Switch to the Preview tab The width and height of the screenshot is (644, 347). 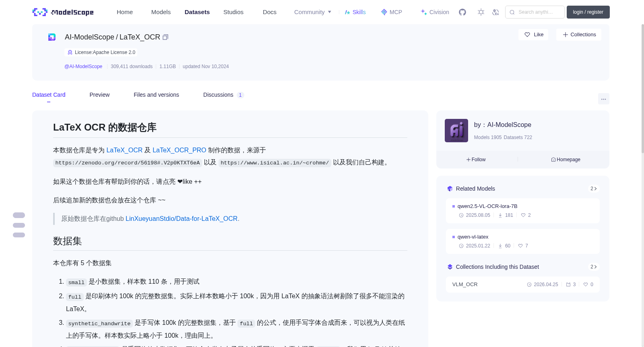tap(99, 95)
